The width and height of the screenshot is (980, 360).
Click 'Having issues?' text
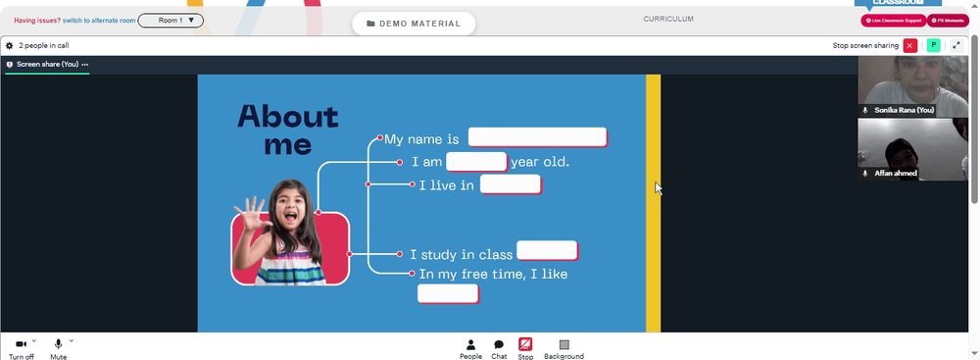(37, 21)
